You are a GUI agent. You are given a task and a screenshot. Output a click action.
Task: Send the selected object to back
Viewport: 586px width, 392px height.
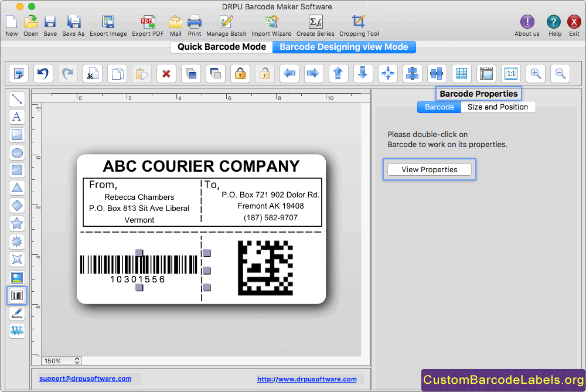[x=216, y=73]
